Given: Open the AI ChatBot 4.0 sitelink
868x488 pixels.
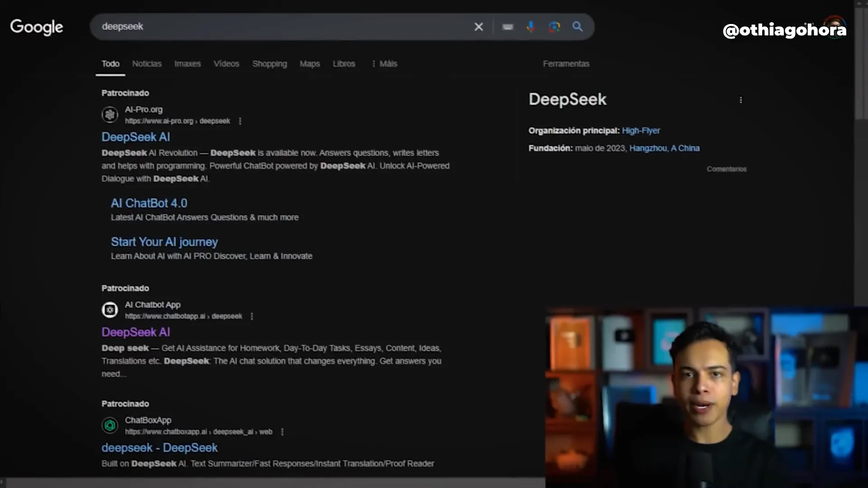Looking at the screenshot, I should (x=149, y=203).
